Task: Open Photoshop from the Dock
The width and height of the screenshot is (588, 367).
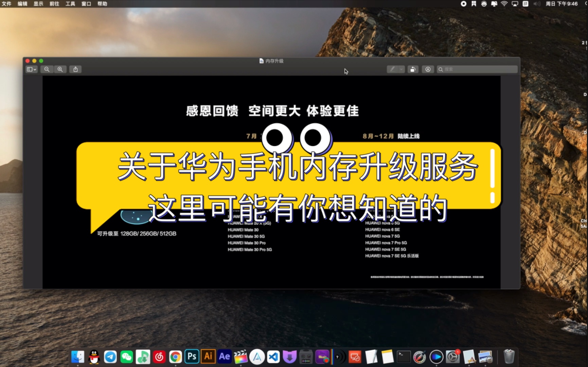Action: tap(192, 356)
